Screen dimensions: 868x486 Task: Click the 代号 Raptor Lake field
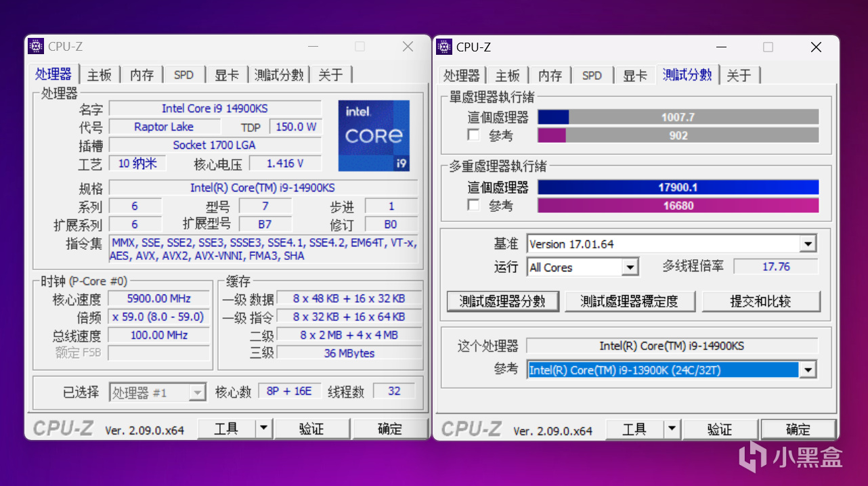(165, 127)
